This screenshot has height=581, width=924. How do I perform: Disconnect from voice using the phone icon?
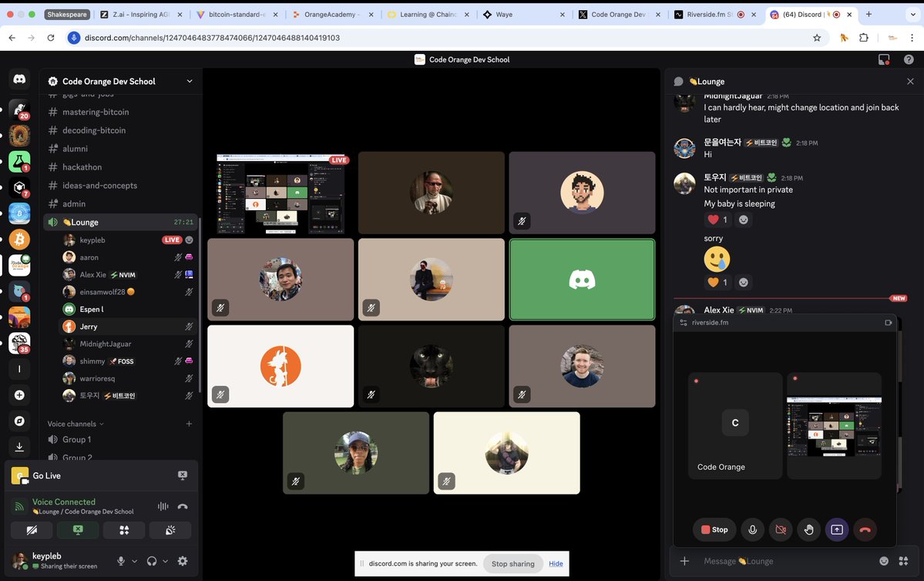click(183, 506)
